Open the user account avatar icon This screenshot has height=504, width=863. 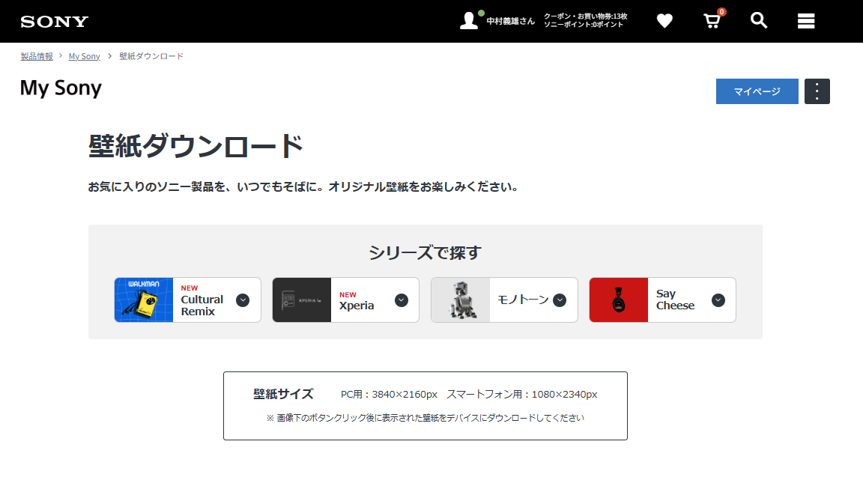pos(469,20)
